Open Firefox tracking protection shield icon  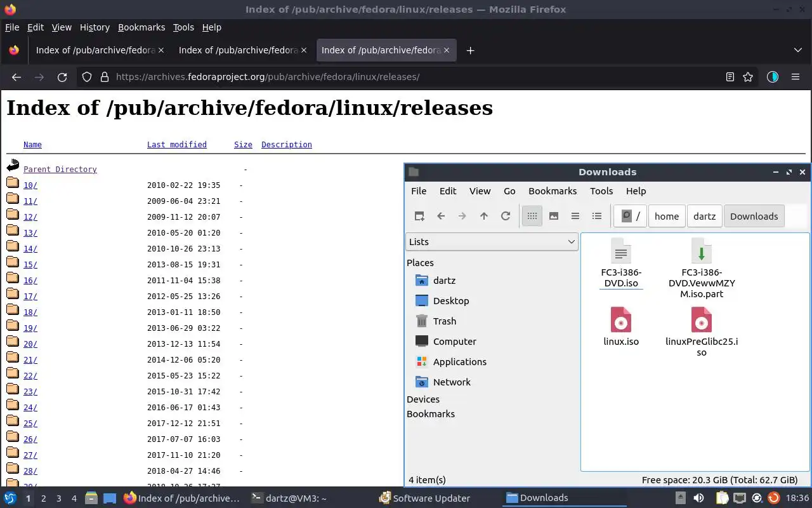click(x=87, y=77)
